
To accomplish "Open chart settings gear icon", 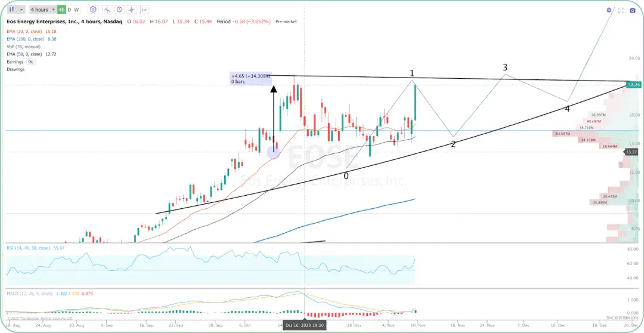I will 93,10.
